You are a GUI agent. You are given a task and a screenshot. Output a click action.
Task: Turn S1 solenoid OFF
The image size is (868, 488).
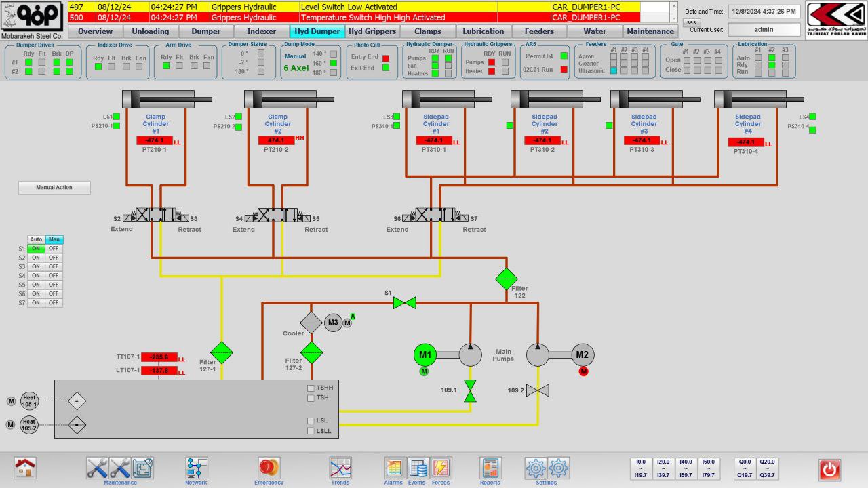pyautogui.click(x=54, y=249)
